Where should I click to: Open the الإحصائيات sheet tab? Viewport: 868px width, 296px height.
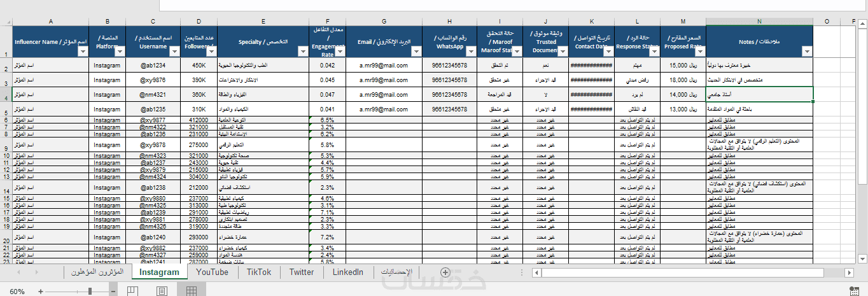click(x=396, y=272)
